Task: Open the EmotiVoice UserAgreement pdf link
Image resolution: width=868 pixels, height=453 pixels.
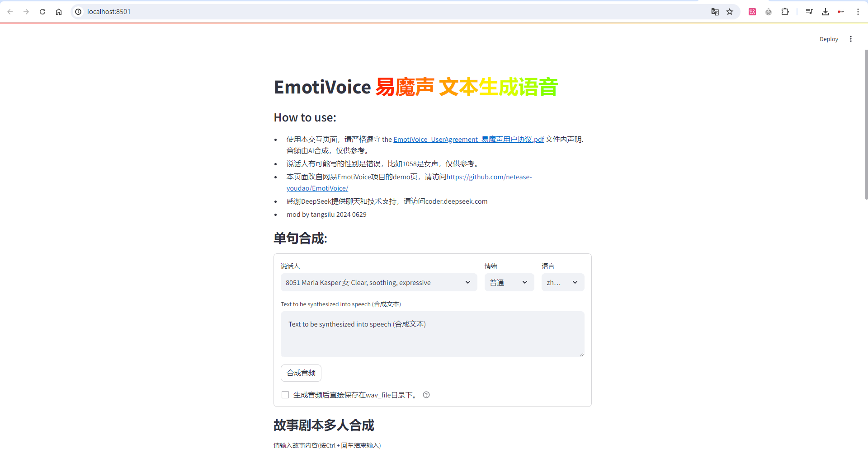Action: point(468,140)
